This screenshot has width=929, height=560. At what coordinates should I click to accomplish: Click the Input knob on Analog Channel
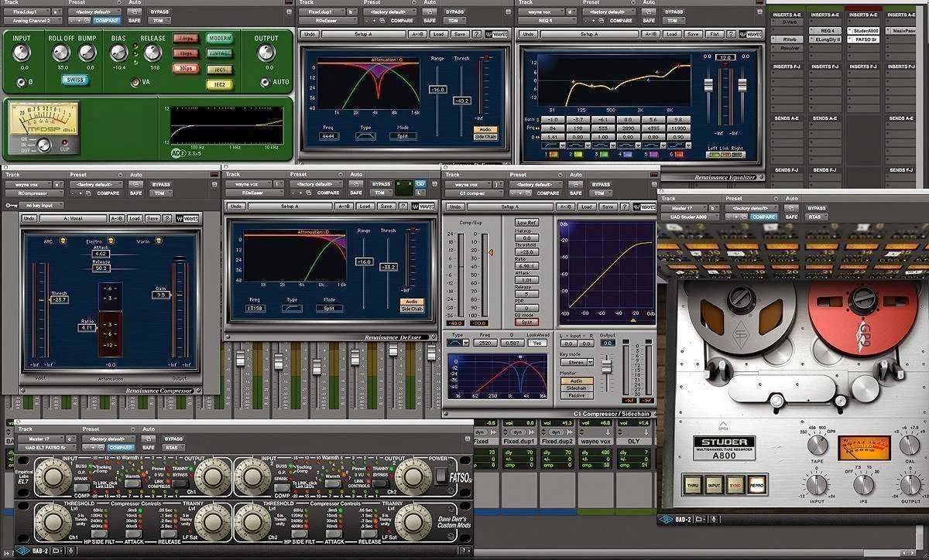click(x=22, y=53)
